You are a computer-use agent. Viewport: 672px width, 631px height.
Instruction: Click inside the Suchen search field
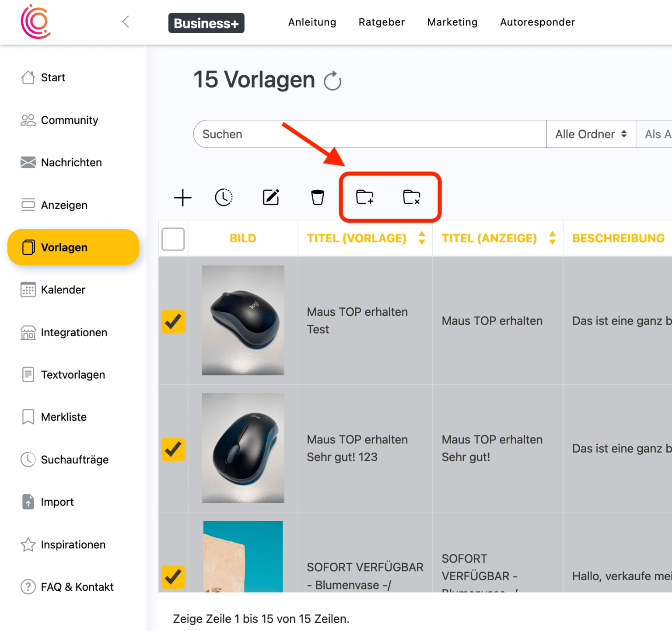point(306,134)
